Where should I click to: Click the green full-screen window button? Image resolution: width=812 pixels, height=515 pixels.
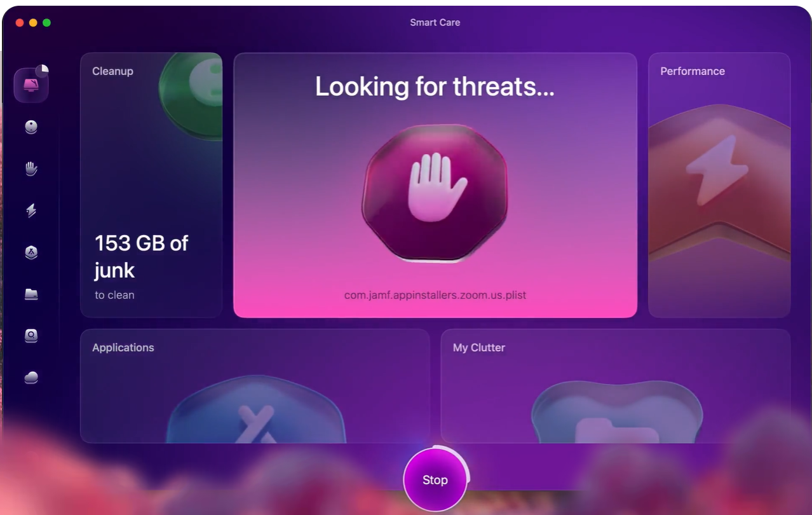tap(46, 23)
